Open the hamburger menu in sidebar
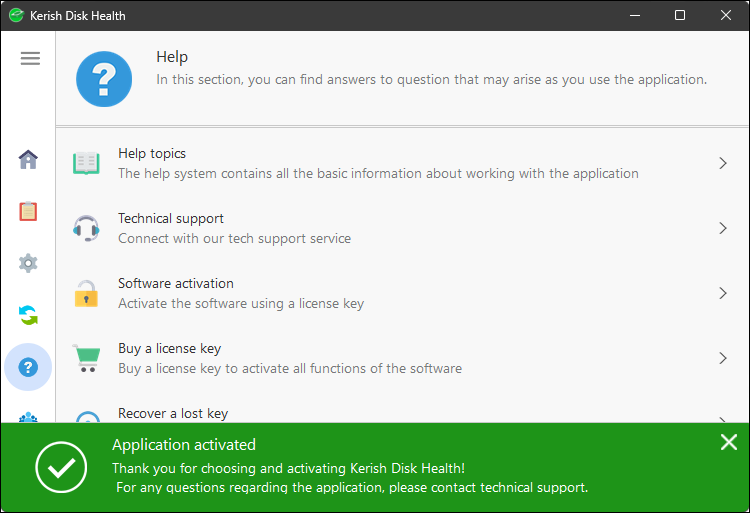 point(30,58)
